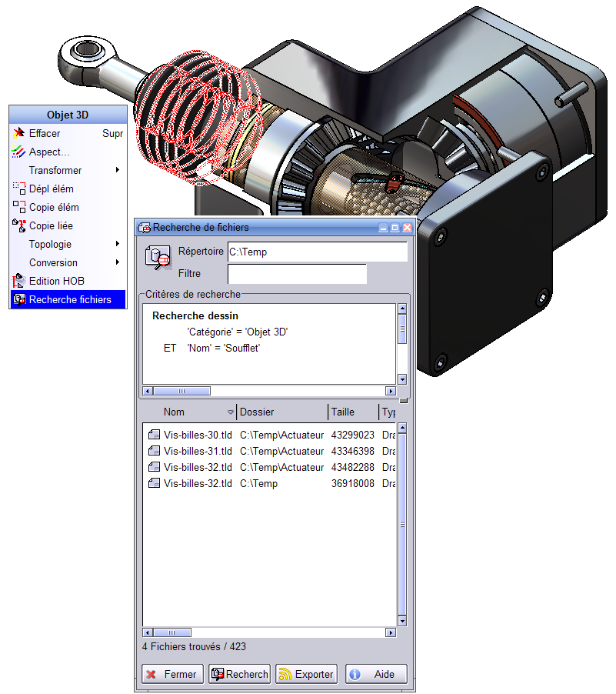616x694 pixels.
Task: Select Effacer in the Objet 3D menu
Action: tap(68, 133)
